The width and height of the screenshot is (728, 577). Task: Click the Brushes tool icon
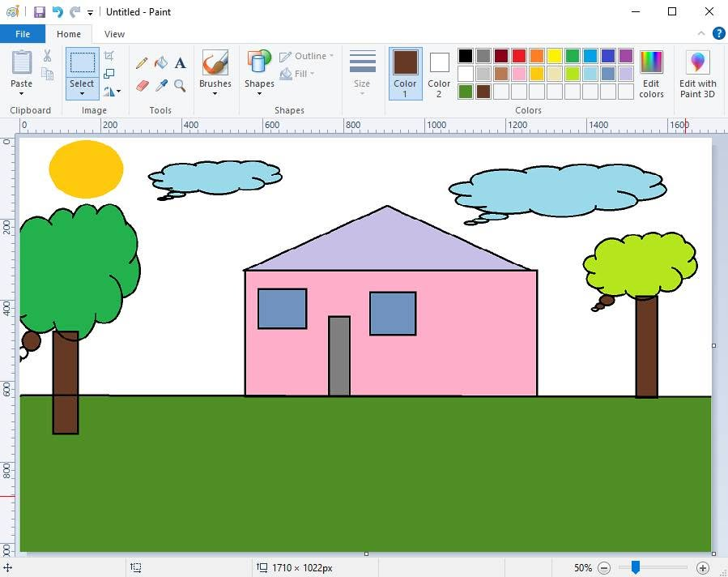tap(215, 62)
